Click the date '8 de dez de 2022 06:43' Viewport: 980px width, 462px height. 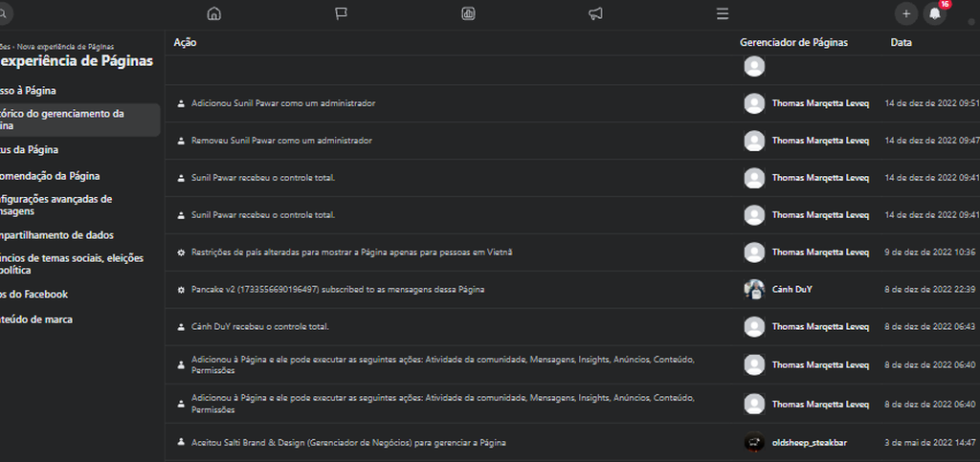(x=930, y=327)
